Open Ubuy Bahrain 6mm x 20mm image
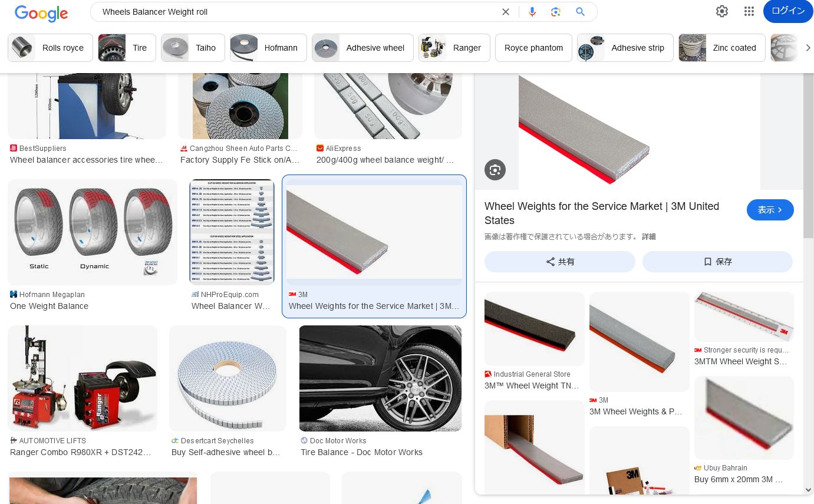This screenshot has height=504, width=814. point(744,418)
